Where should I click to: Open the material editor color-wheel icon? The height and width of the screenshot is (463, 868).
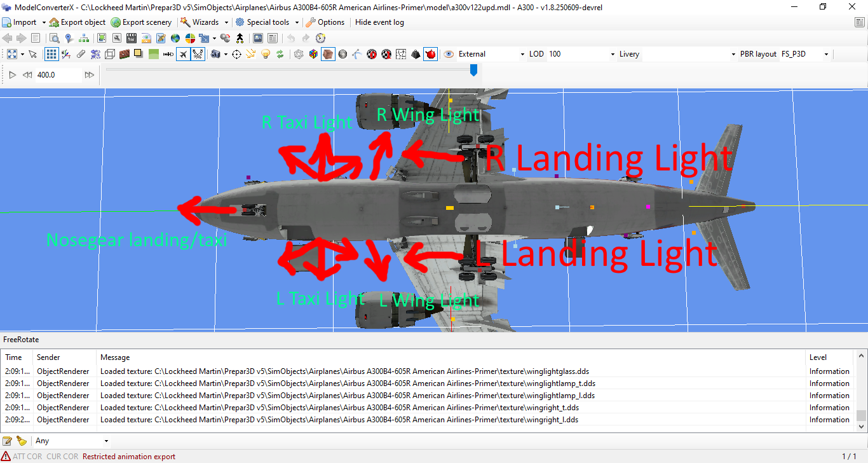coord(189,38)
